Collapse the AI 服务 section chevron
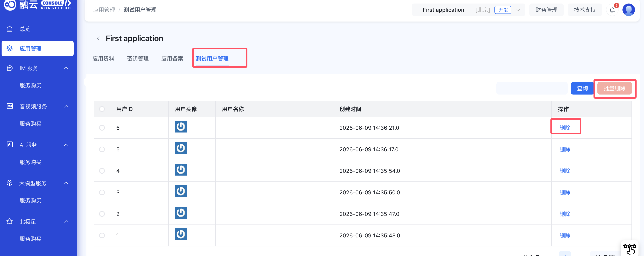Viewport: 644px width, 256px height. pos(66,145)
